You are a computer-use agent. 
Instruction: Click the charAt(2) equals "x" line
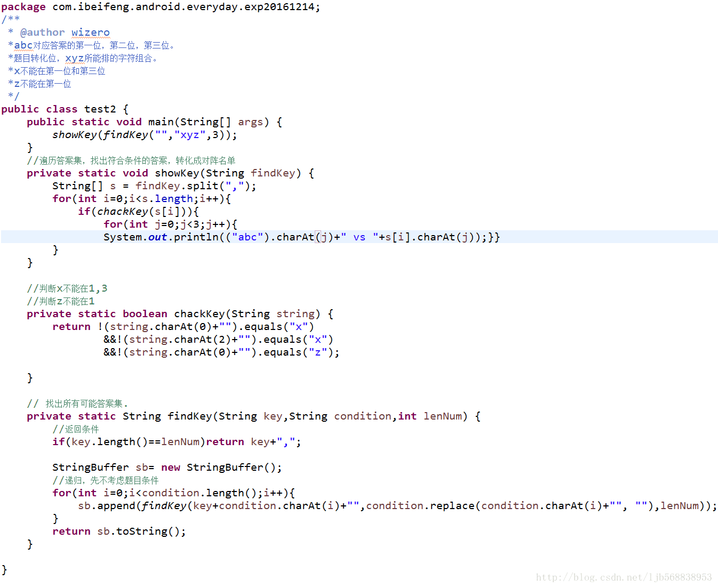[x=219, y=340]
